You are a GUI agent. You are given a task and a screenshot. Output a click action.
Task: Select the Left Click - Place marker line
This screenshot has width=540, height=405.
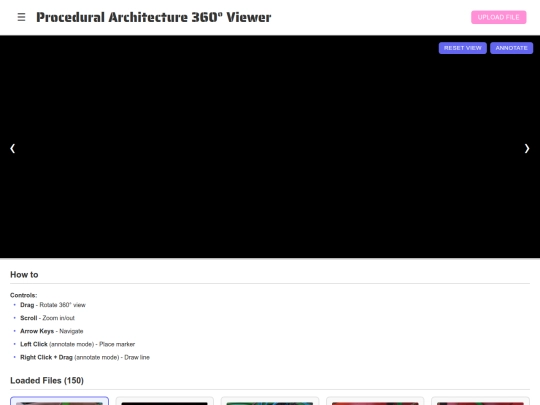pyautogui.click(x=77, y=344)
